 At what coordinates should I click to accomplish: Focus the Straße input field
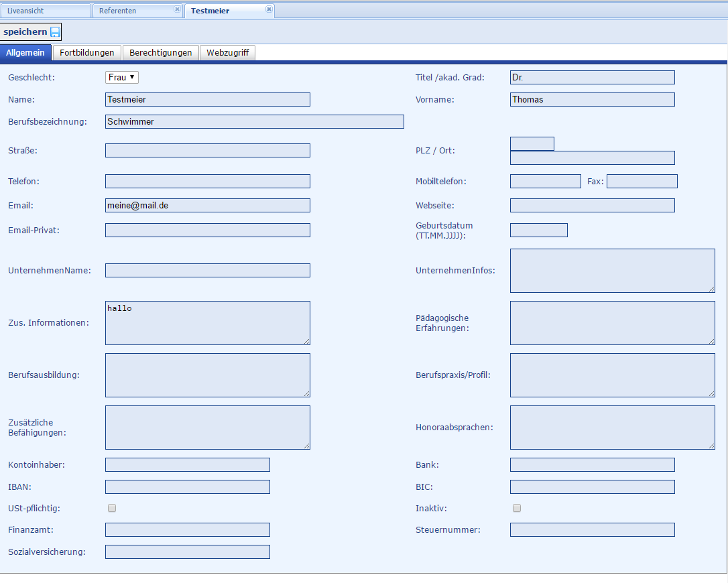click(x=208, y=150)
